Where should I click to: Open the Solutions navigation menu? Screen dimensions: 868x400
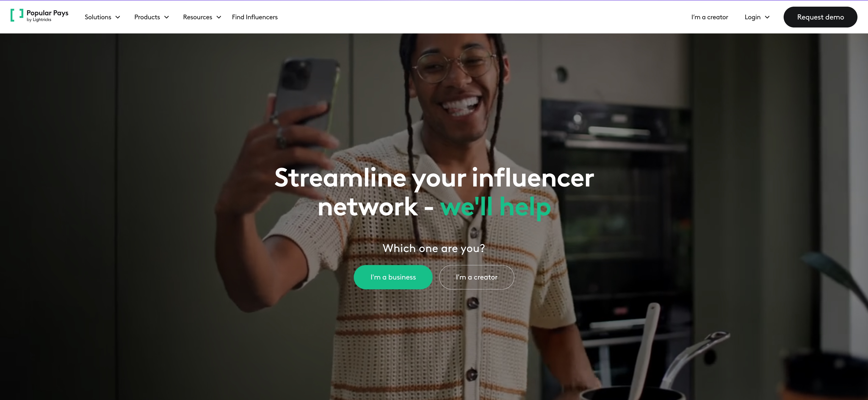click(x=98, y=17)
